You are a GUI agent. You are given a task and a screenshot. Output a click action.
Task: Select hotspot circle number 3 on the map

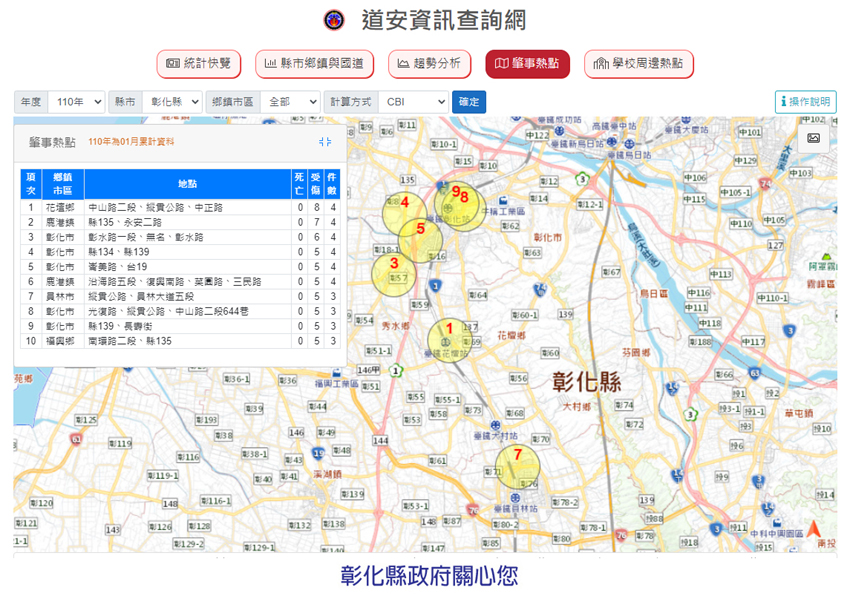[394, 274]
